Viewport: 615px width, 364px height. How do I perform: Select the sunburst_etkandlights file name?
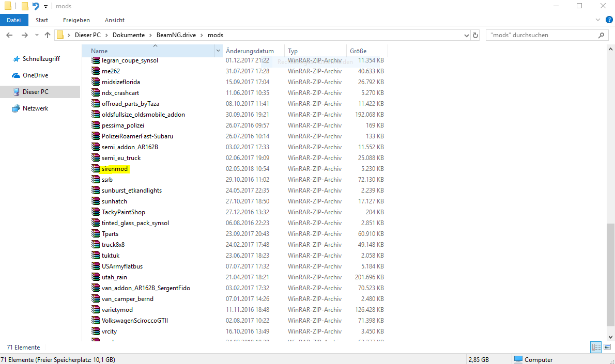132,191
